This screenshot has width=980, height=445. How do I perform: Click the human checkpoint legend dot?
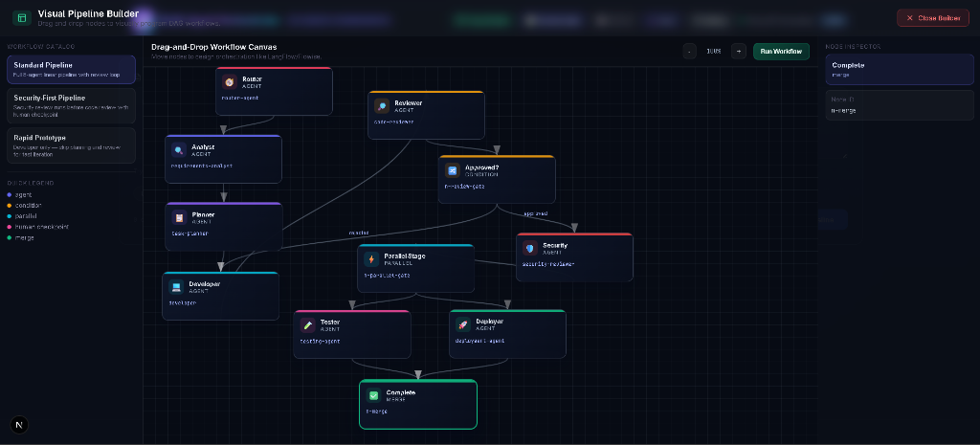coord(9,227)
